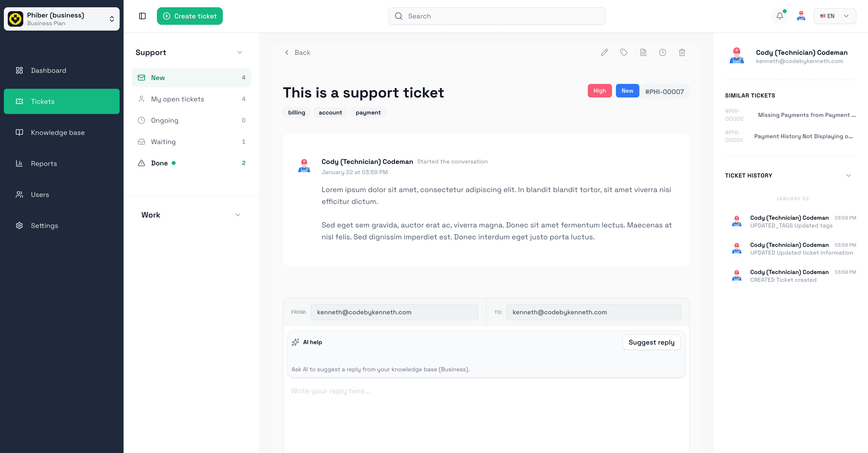The height and width of the screenshot is (453, 868).
Task: Open the notifications bell
Action: [x=780, y=16]
